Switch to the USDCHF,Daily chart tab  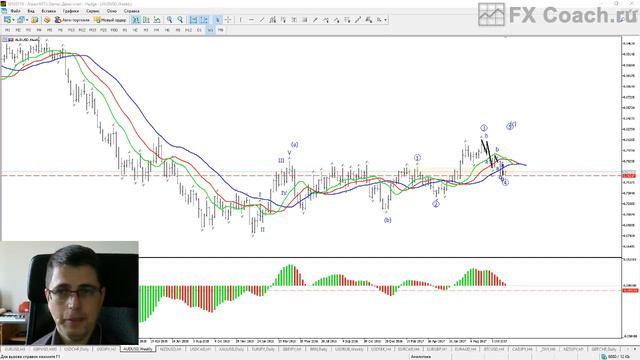77,349
